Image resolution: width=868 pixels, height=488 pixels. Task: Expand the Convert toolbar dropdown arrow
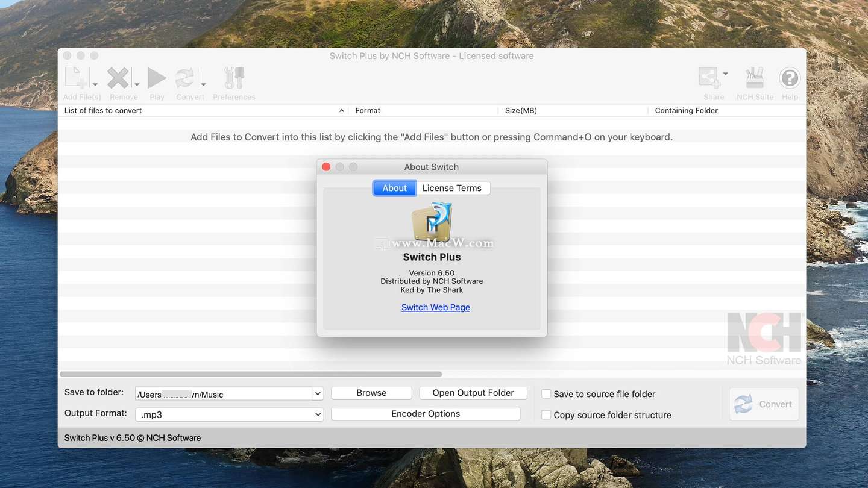(x=203, y=84)
